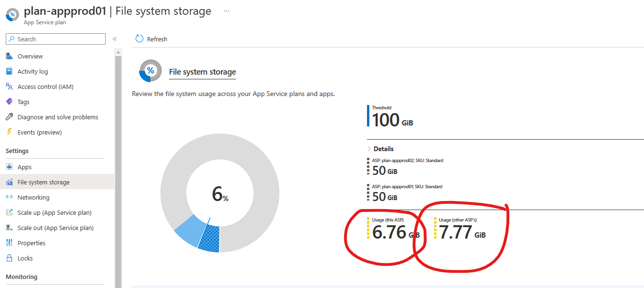Click the File system storage heading
Viewport: 644px width, 288px height.
tap(202, 72)
